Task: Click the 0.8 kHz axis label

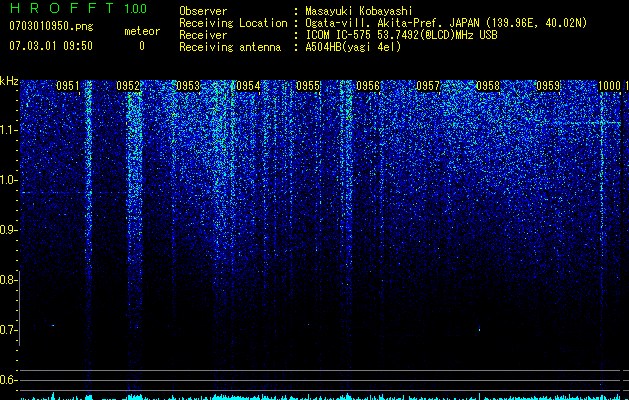Action: click(8, 280)
